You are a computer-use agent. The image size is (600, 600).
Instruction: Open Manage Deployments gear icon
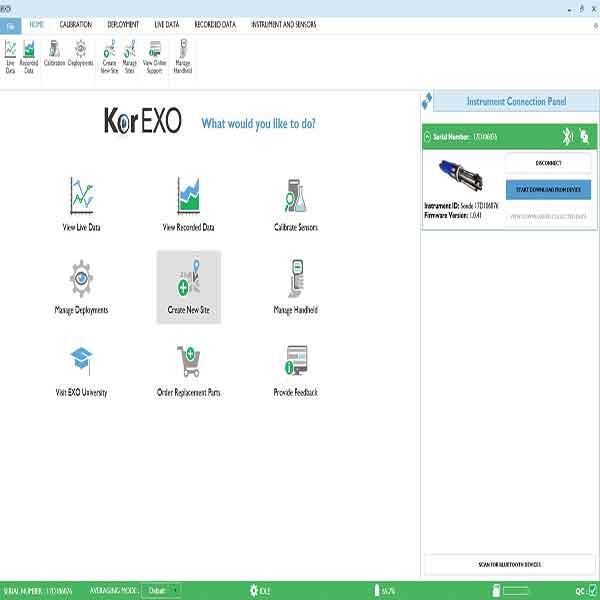click(x=82, y=278)
